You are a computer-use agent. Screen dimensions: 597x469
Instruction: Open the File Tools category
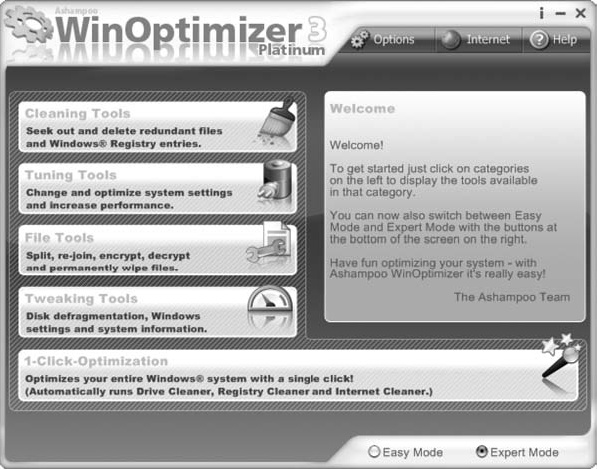(x=158, y=250)
